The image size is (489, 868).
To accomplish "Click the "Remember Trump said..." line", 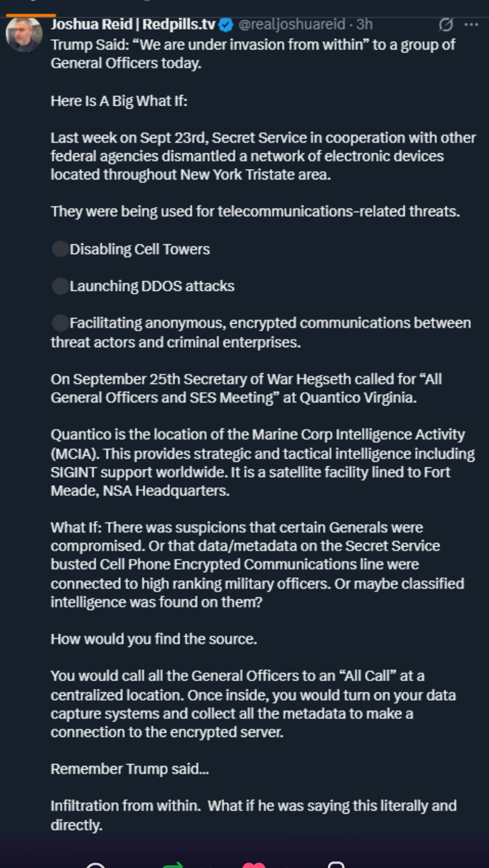I will (x=130, y=769).
